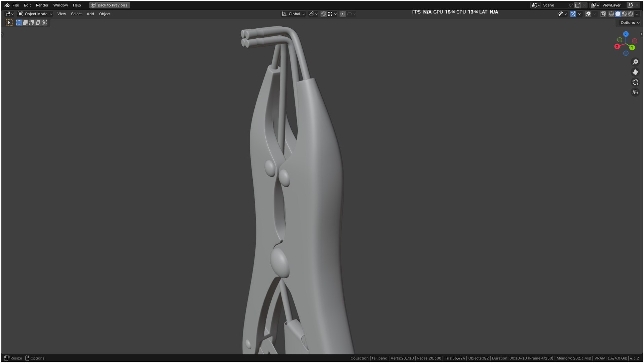Choose Set new selection mode icon
The width and height of the screenshot is (644, 363).
tap(19, 23)
